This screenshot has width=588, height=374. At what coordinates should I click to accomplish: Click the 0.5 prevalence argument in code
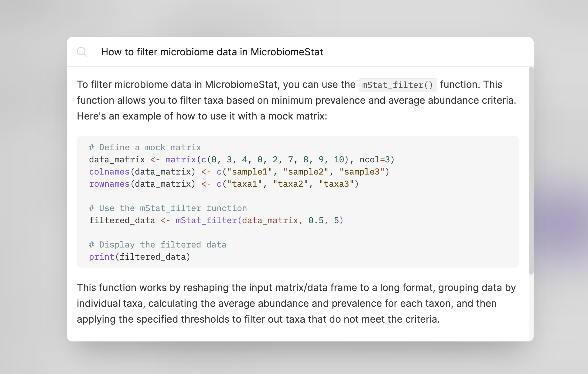[x=316, y=220]
